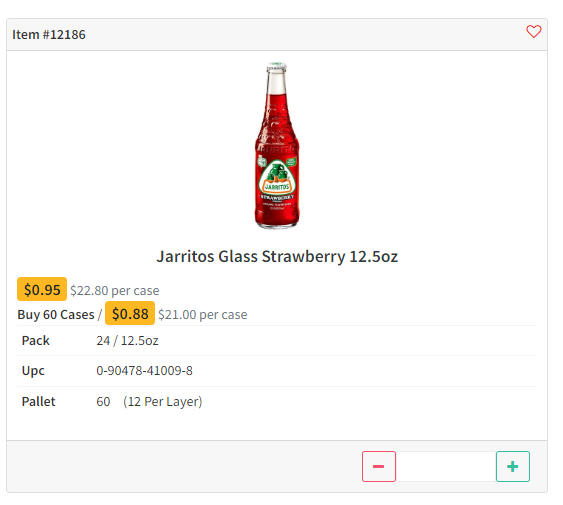Click the Jarritos logo on the bottle label

pos(277,178)
